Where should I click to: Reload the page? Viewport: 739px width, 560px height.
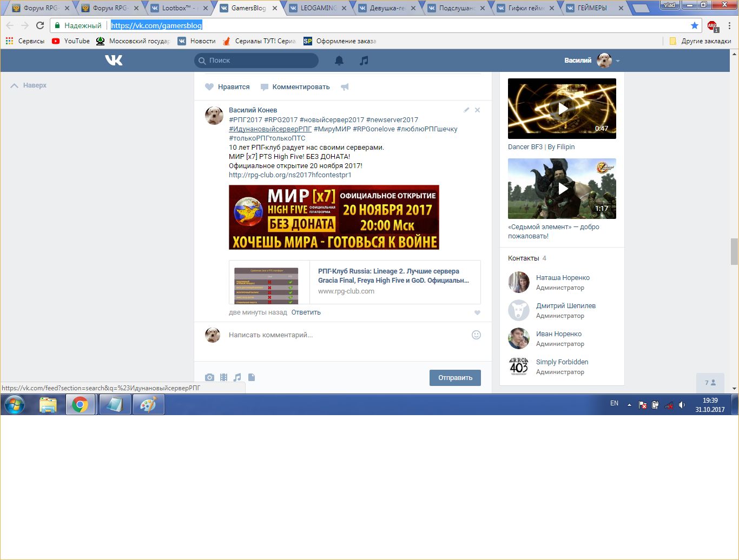(40, 25)
